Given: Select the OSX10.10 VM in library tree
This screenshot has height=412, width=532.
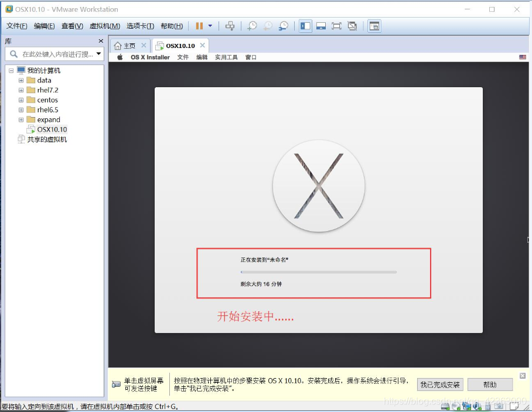Looking at the screenshot, I should (x=47, y=129).
